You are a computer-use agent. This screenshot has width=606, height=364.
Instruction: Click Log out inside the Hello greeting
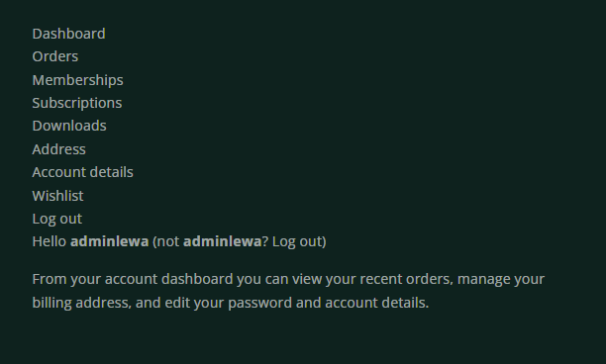coord(297,241)
